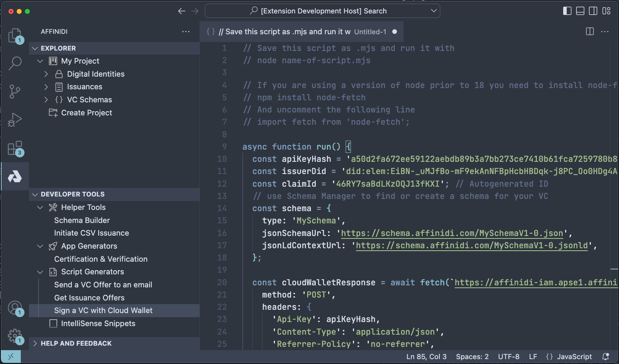619x364 pixels.
Task: Collapse the DEVELOPER TOOLS section
Action: pyautogui.click(x=35, y=194)
